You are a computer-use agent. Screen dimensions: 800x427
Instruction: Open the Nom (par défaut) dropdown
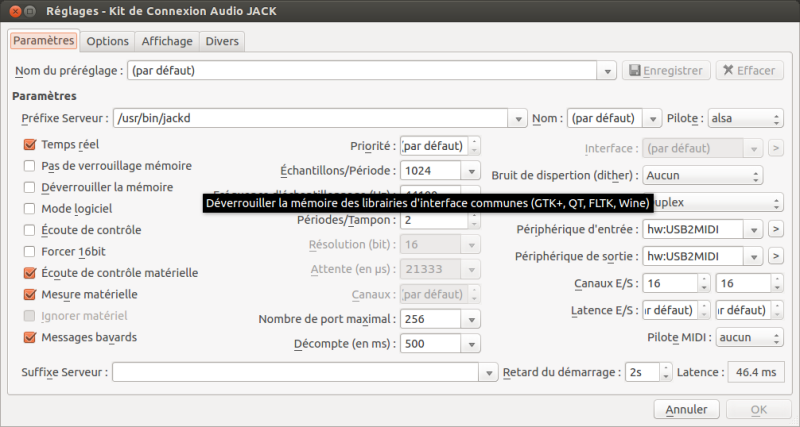tap(652, 119)
